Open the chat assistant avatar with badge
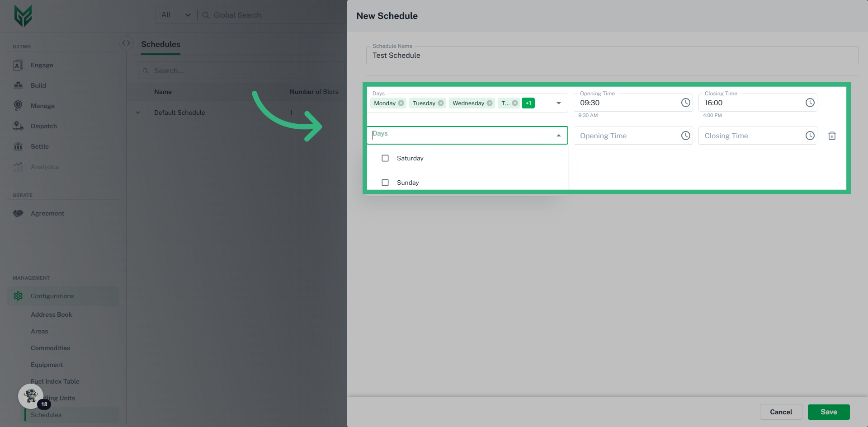The height and width of the screenshot is (427, 868). [x=31, y=396]
